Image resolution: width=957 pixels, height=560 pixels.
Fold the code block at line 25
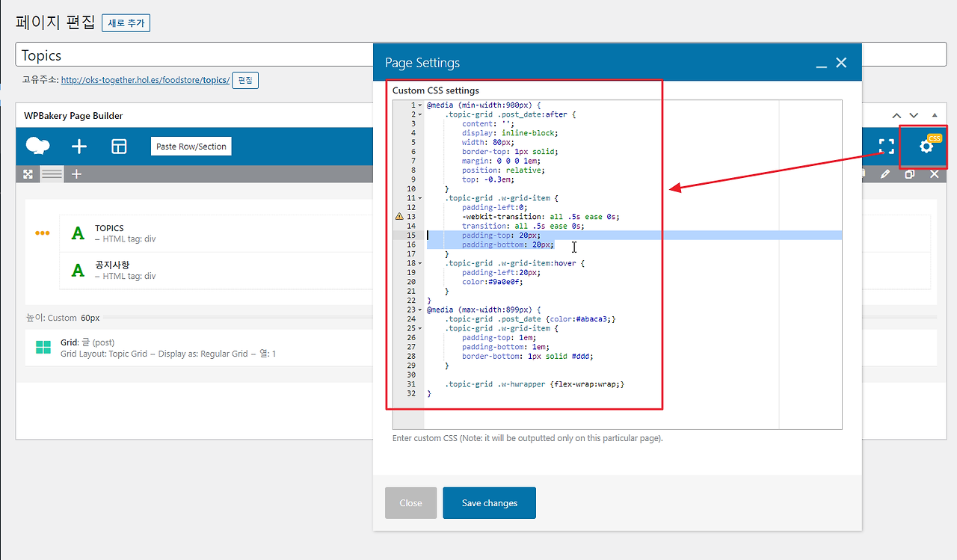point(419,328)
